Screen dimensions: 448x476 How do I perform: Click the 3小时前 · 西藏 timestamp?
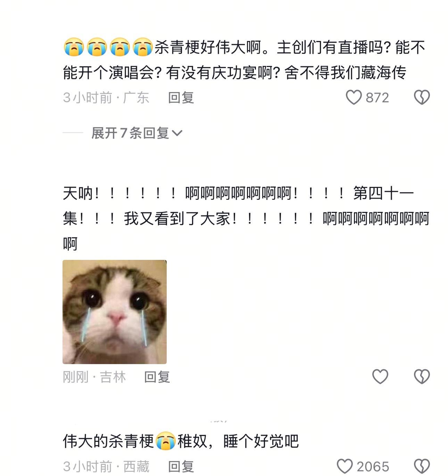click(106, 467)
